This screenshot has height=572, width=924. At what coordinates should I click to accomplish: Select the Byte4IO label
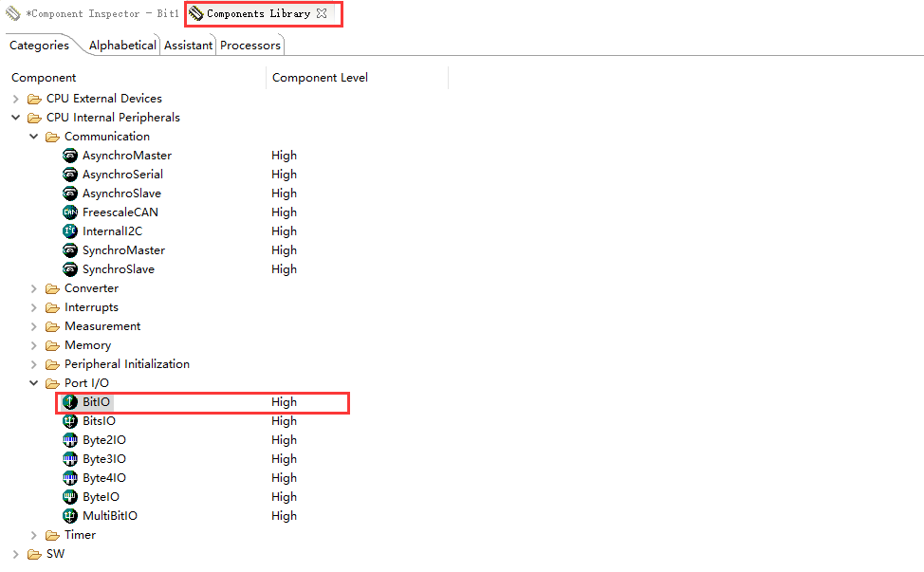coord(104,478)
